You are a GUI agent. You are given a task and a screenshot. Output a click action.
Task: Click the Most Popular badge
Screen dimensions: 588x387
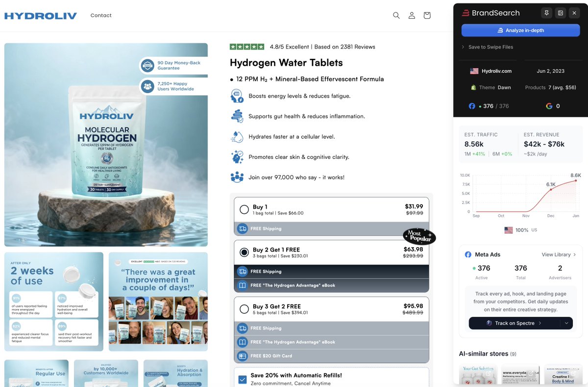tap(419, 236)
